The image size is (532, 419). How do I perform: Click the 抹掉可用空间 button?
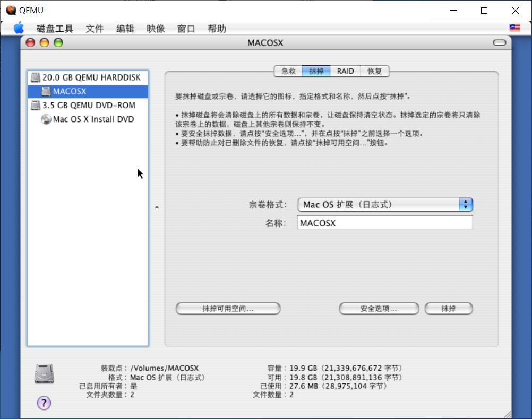[228, 308]
